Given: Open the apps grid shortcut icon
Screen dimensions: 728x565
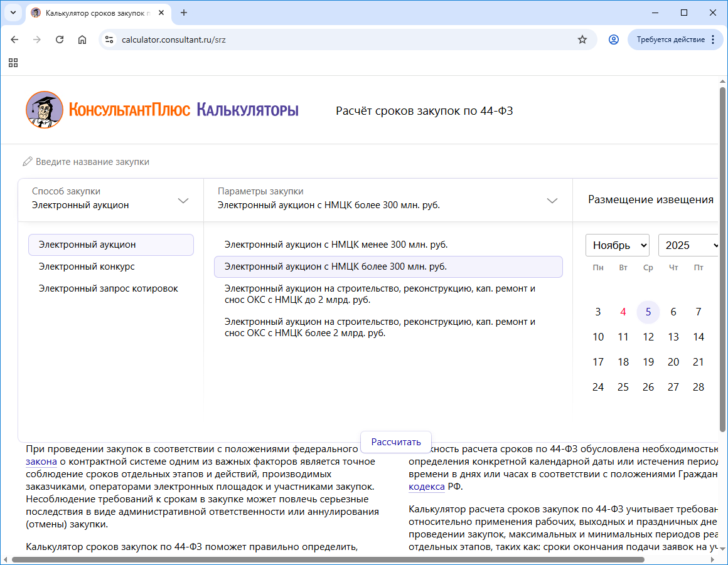Looking at the screenshot, I should 13,63.
